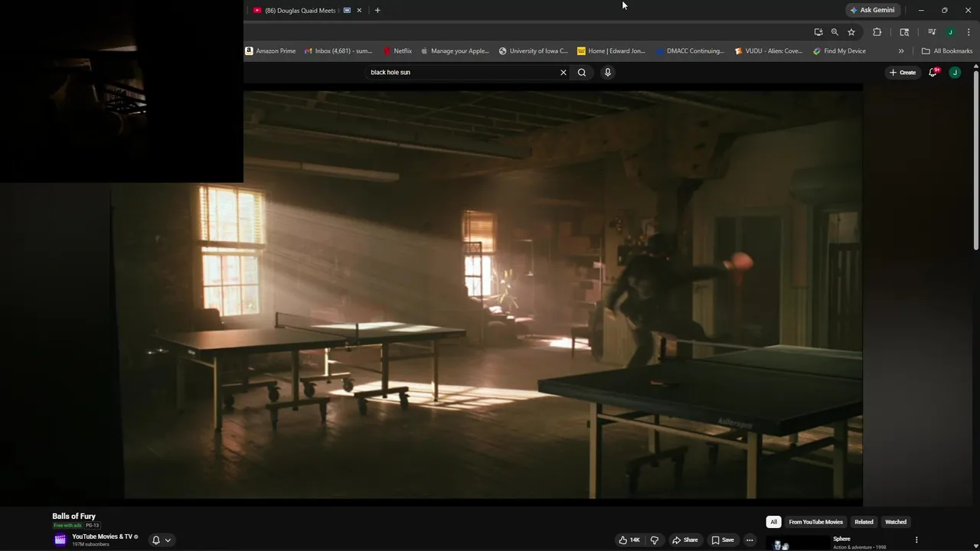Close the Douglas Quaid Meets tab
980x551 pixels.
coord(359,11)
